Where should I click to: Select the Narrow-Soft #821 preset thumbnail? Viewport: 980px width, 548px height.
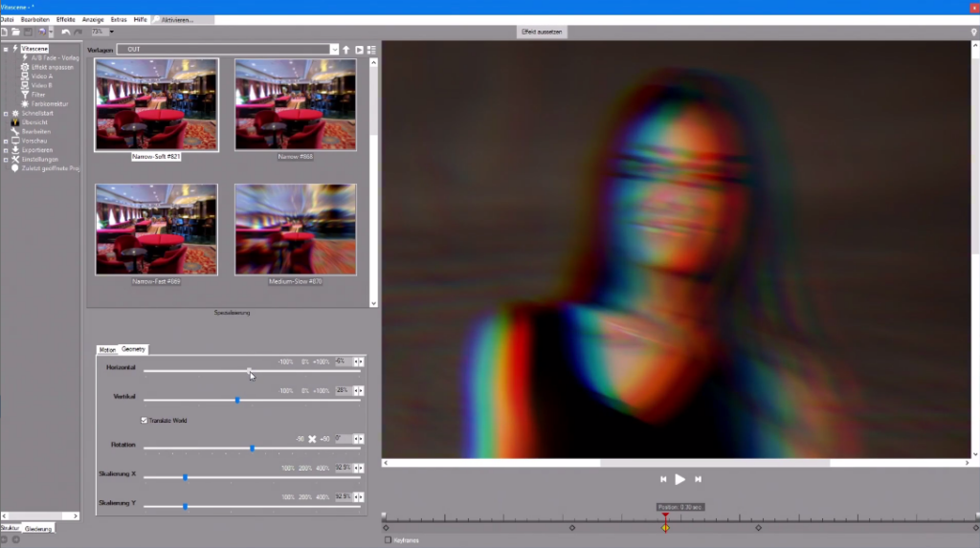pos(156,105)
